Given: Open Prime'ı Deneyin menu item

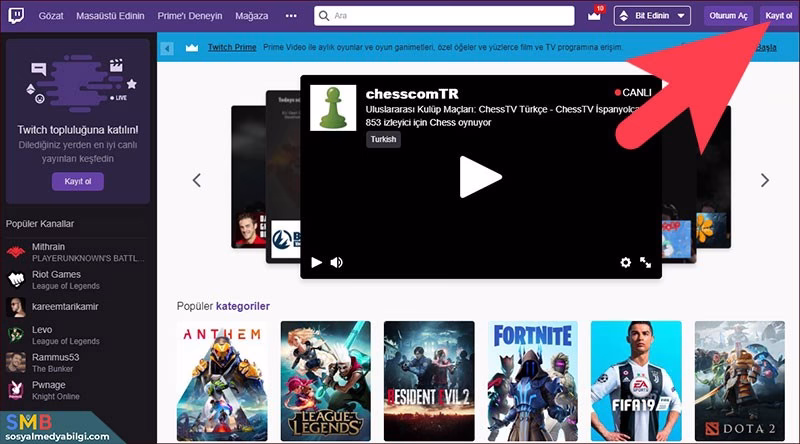Looking at the screenshot, I should (x=190, y=16).
